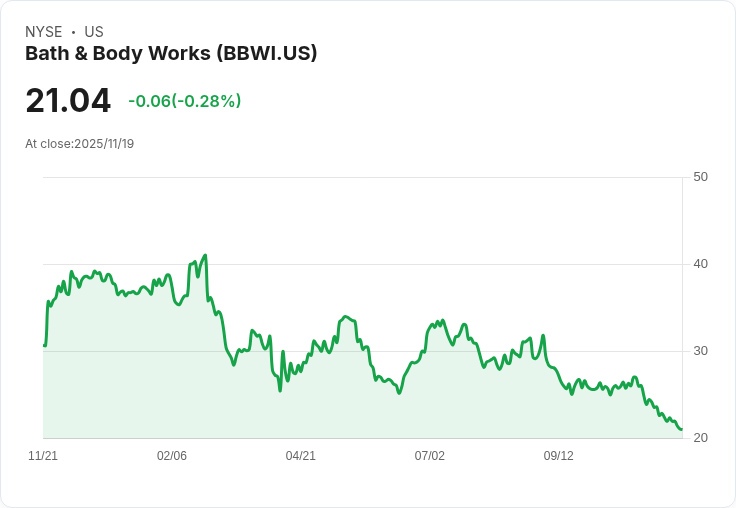Viewport: 736px width, 508px height.
Task: Click the 21.04 closing price
Action: pos(68,100)
